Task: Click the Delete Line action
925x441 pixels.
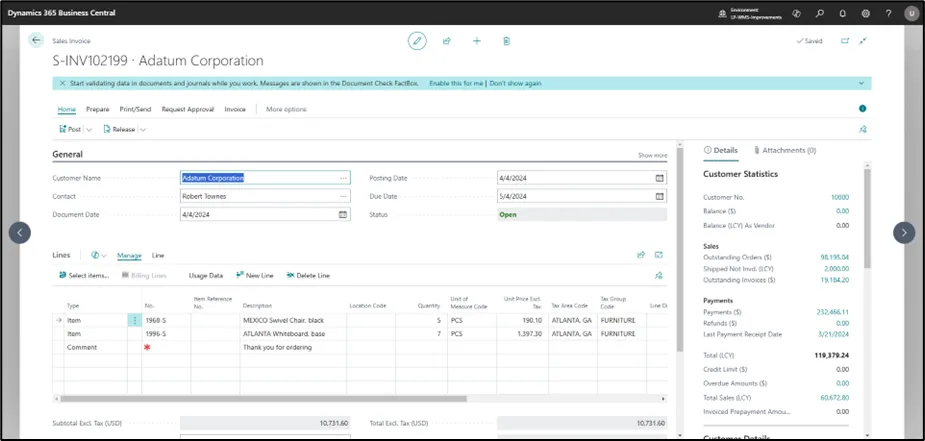Action: pos(308,275)
